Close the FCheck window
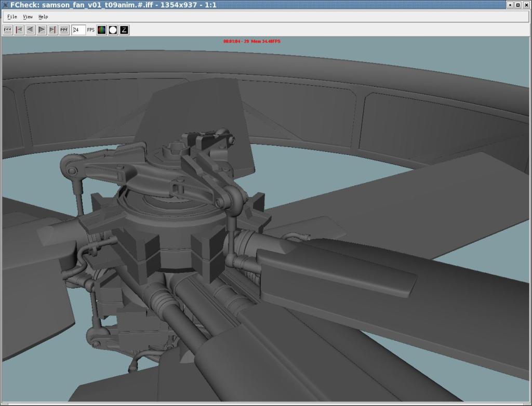Viewport: 532px width, 406px height. click(x=526, y=5)
